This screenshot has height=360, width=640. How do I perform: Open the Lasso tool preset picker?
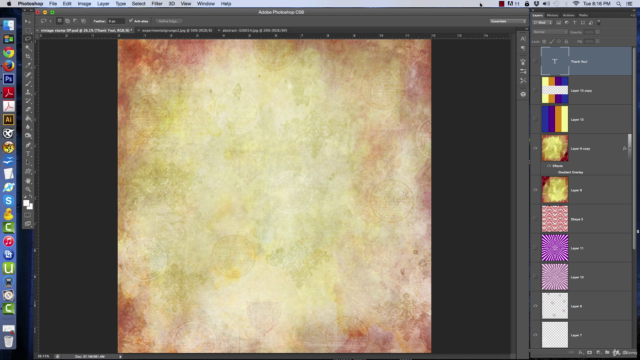[x=46, y=21]
